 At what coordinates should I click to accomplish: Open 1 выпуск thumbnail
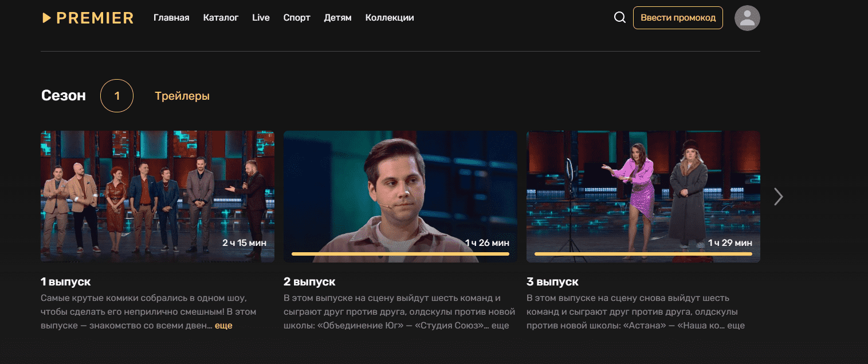point(158,197)
